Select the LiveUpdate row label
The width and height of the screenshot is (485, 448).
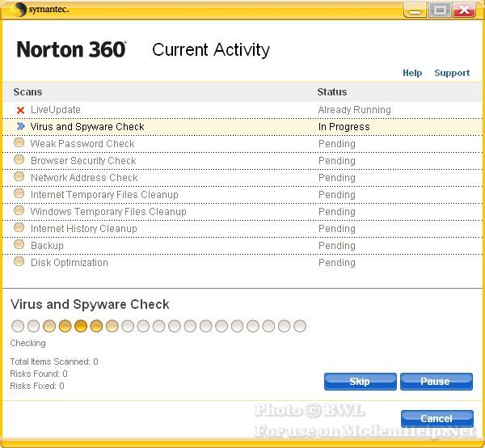56,110
